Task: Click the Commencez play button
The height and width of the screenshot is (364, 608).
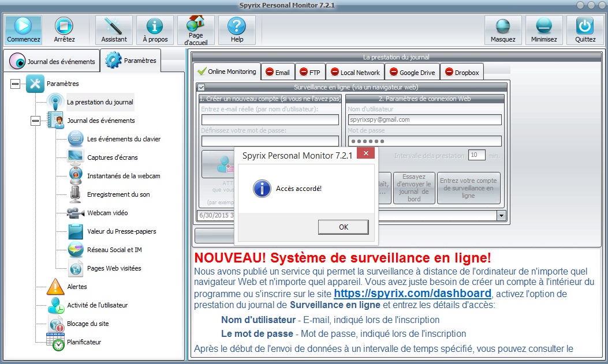Action: click(23, 30)
